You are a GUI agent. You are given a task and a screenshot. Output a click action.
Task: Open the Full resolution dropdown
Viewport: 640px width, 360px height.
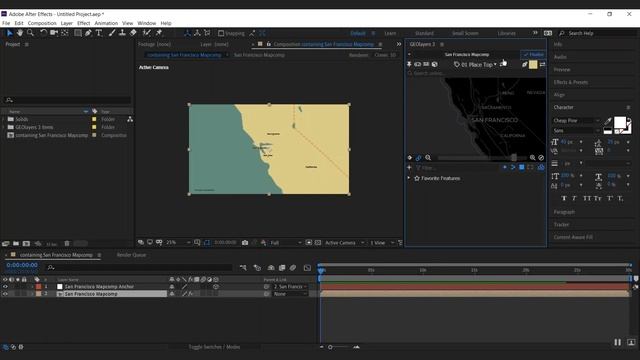(285, 243)
